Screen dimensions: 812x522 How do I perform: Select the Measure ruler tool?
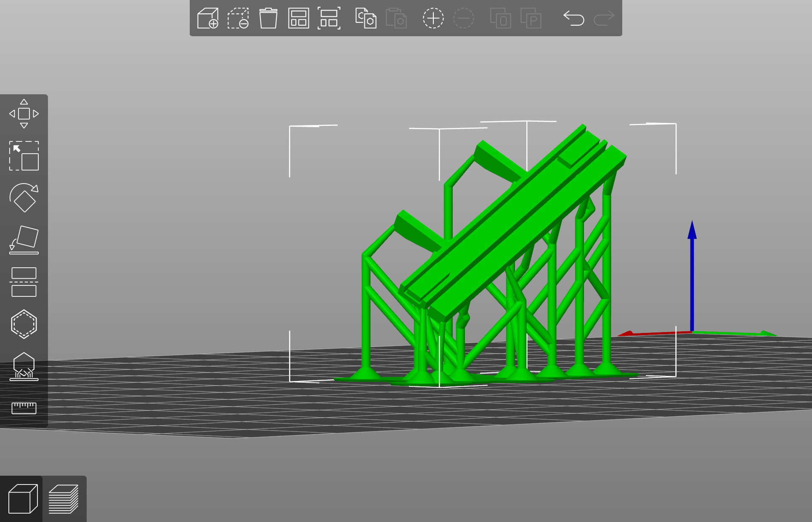[24, 408]
